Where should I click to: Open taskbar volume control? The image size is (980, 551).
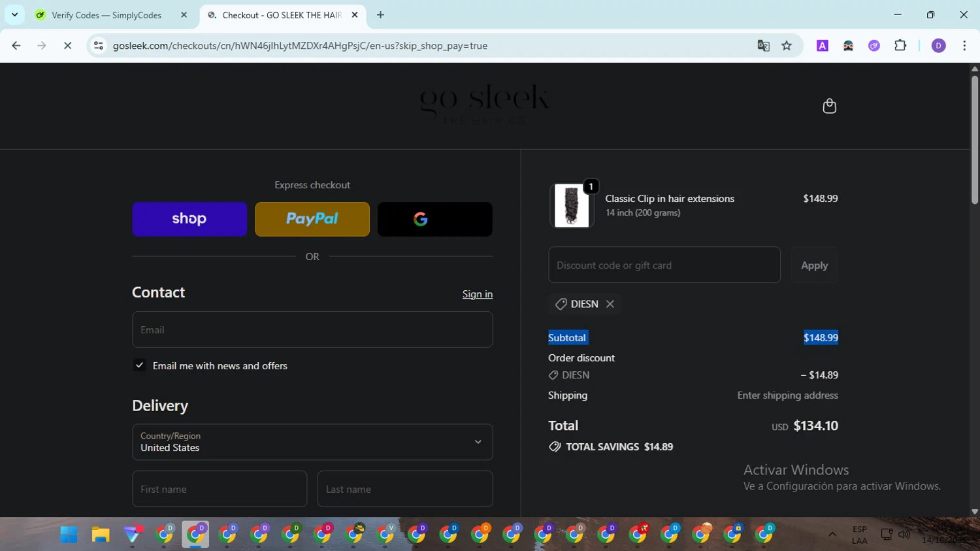coord(904,535)
